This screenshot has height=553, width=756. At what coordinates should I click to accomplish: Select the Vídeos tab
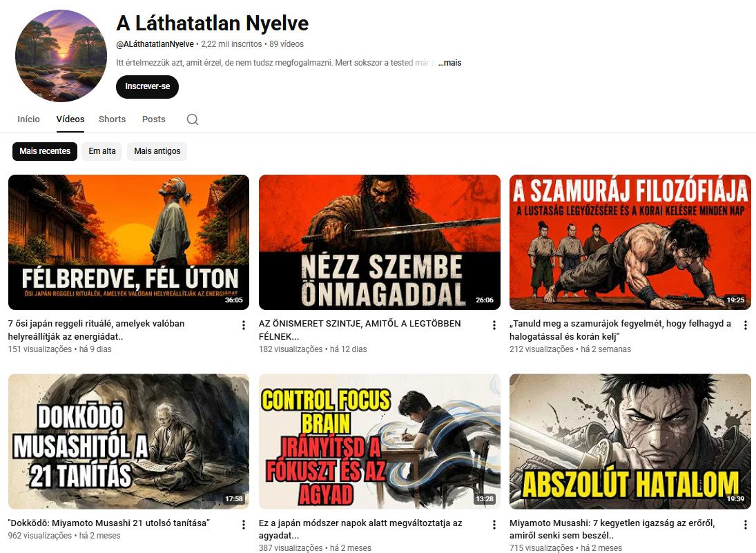click(x=70, y=119)
